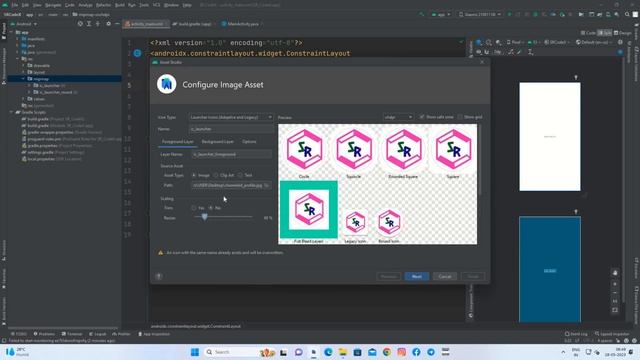Click the Next button
The image size is (640, 360).
click(417, 276)
